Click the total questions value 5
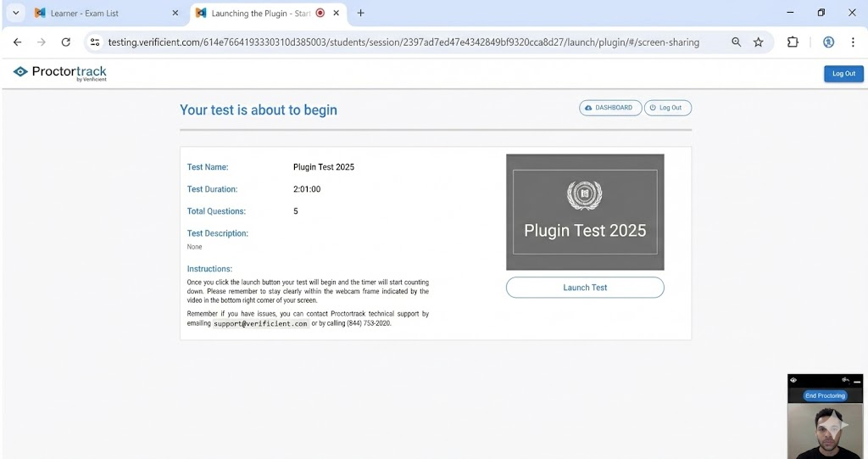 296,211
